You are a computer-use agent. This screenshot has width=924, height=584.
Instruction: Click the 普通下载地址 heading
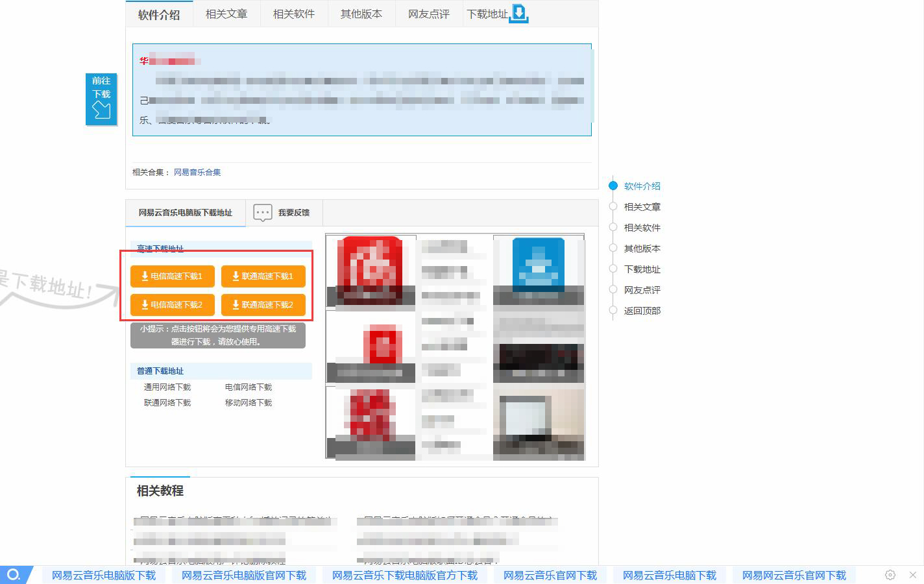coord(160,371)
